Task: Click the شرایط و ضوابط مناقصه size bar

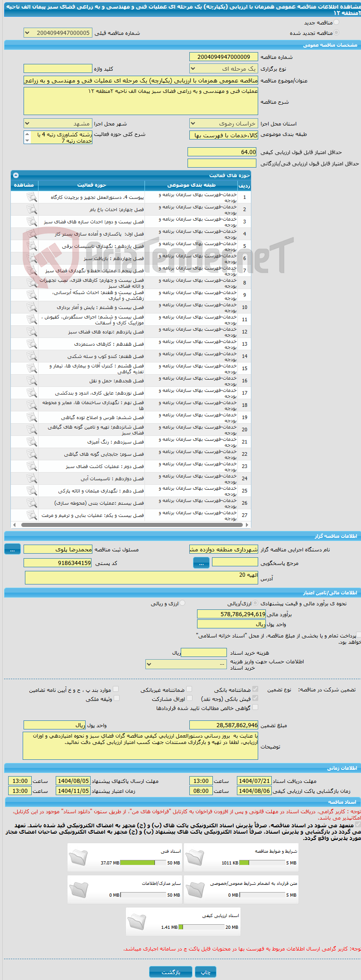Action: 262,863
